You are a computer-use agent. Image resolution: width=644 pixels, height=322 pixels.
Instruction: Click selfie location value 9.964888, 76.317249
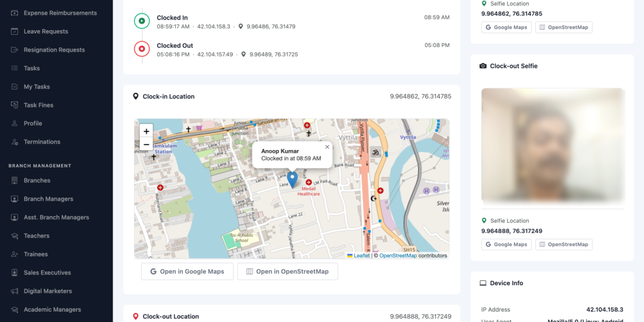point(512,231)
